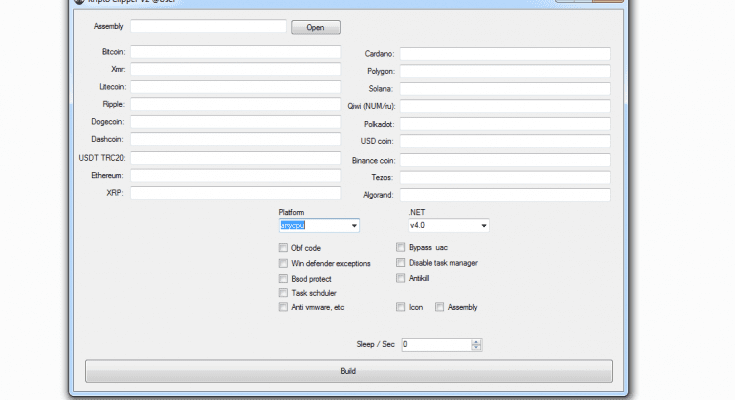Enable the Antikill checkbox
The height and width of the screenshot is (400, 735).
tap(401, 278)
